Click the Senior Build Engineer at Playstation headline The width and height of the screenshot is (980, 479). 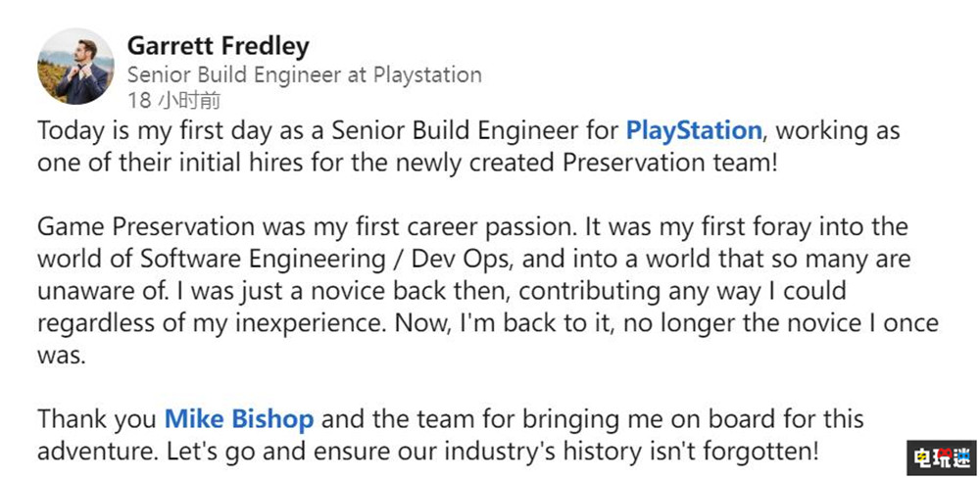click(305, 74)
